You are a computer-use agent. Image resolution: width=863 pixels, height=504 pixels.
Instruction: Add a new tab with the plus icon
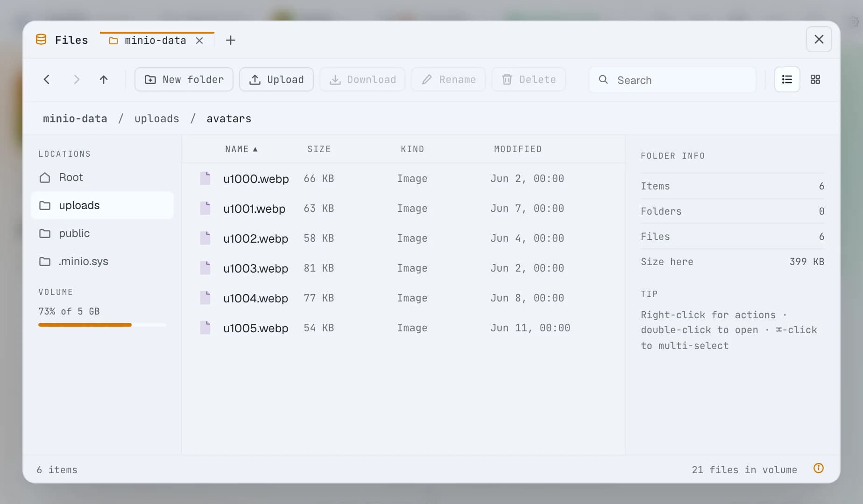(230, 40)
